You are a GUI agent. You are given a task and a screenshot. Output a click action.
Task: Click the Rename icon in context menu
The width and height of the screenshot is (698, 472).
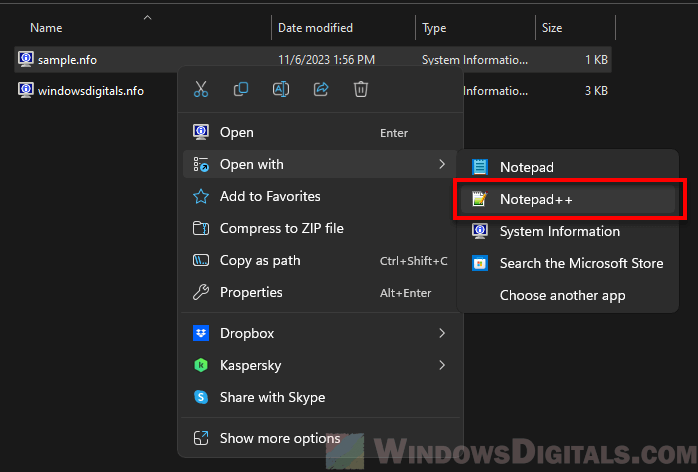(x=281, y=90)
